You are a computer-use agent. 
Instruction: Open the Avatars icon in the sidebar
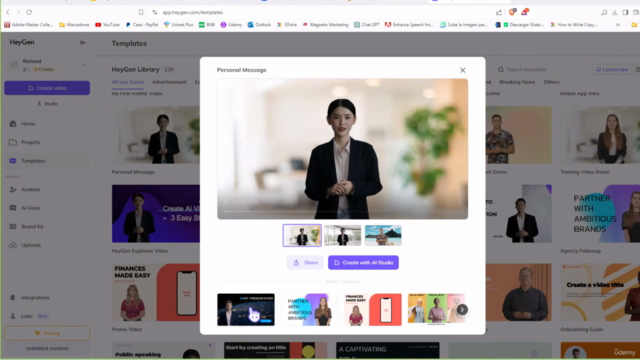[13, 189]
